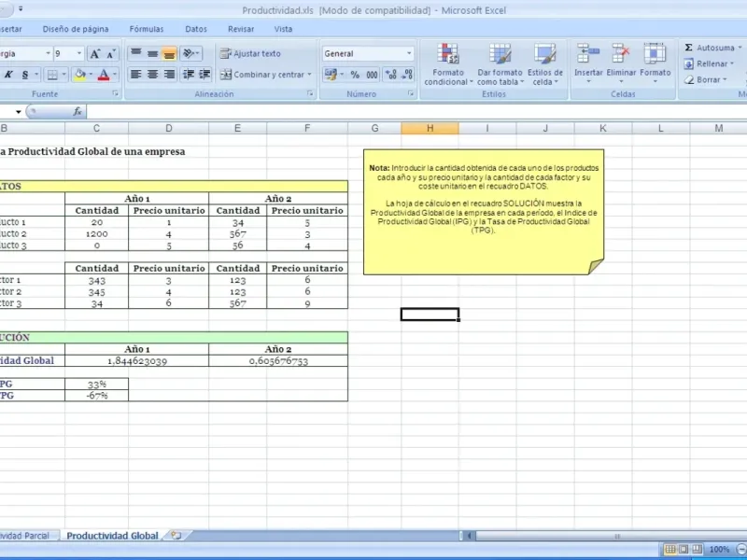Image resolution: width=747 pixels, height=560 pixels.
Task: Open Fuente dialog launcher
Action: pyautogui.click(x=115, y=94)
